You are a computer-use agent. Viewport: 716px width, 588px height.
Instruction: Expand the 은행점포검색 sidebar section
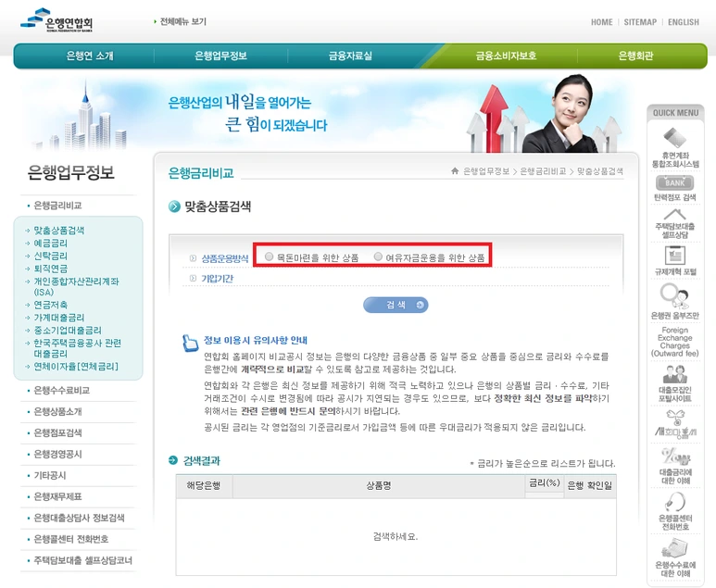(x=57, y=432)
